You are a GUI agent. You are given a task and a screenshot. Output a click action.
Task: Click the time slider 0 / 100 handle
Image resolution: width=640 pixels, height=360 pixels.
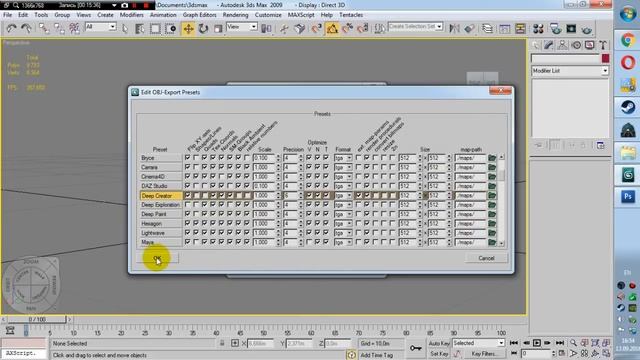tap(37, 319)
